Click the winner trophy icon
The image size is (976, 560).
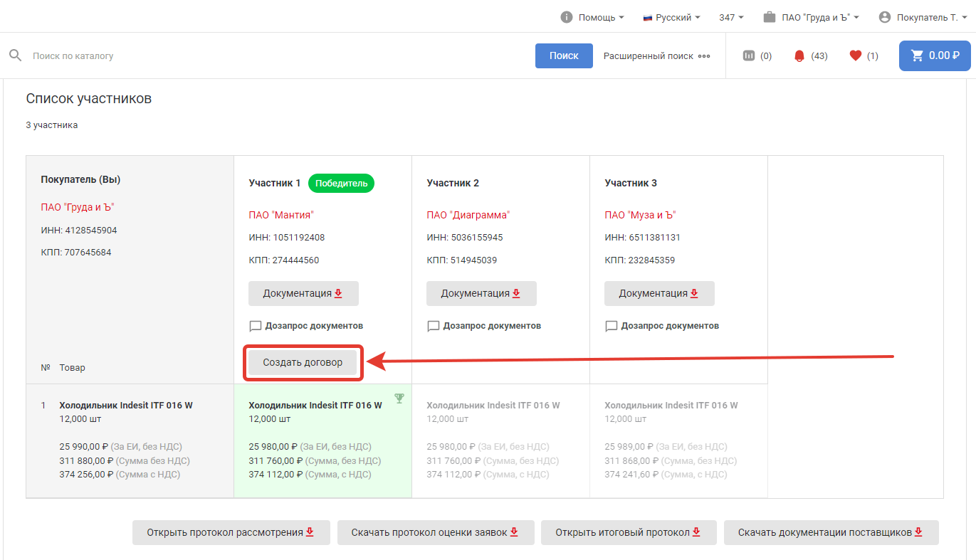pyautogui.click(x=399, y=398)
